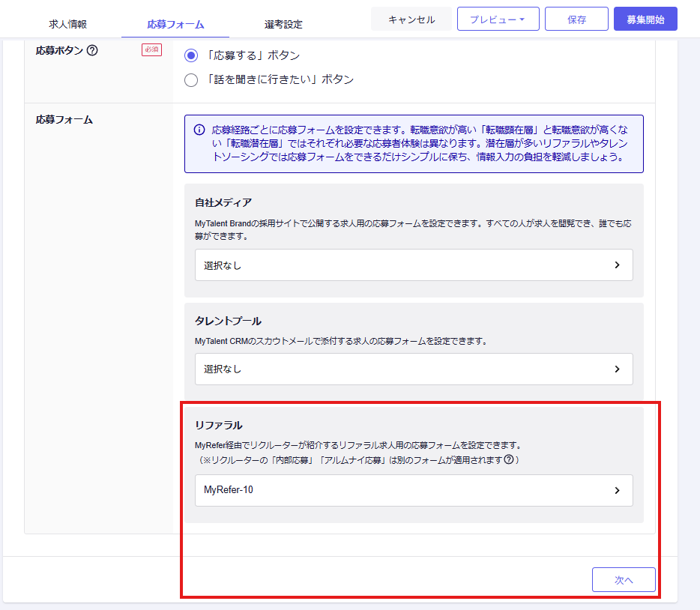Image resolution: width=700 pixels, height=610 pixels.
Task: Open the MyRefer-10 referral form selector
Action: coord(414,490)
